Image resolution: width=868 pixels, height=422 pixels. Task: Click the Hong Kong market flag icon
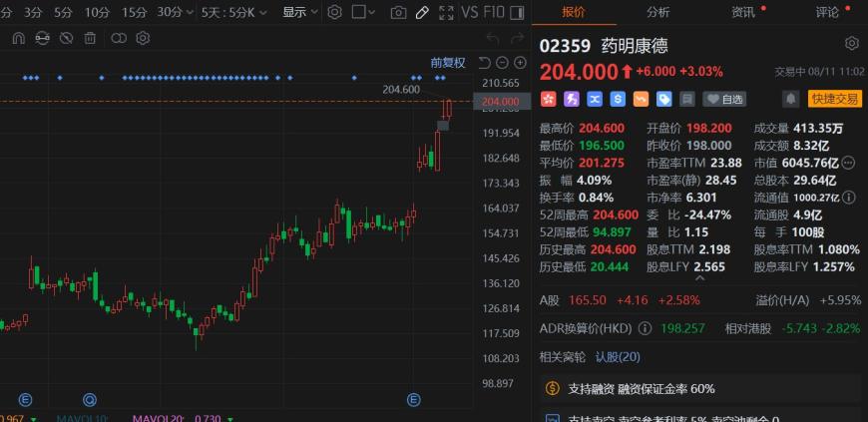(548, 99)
